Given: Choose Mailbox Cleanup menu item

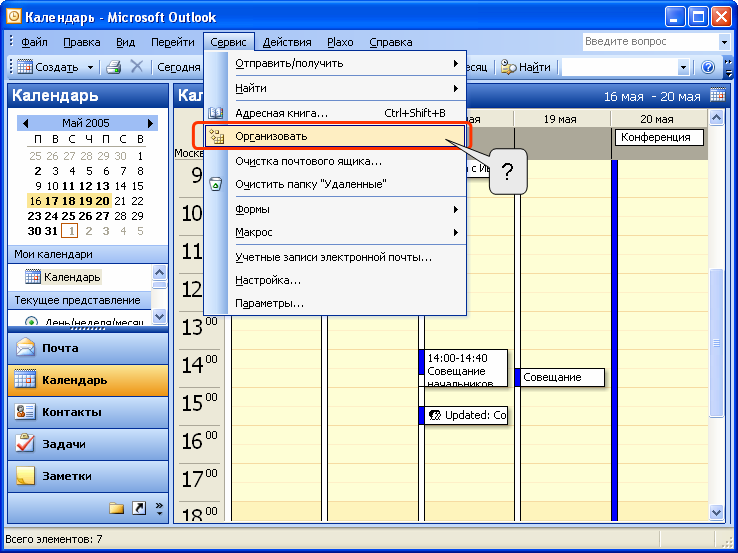Looking at the screenshot, I should (x=336, y=161).
